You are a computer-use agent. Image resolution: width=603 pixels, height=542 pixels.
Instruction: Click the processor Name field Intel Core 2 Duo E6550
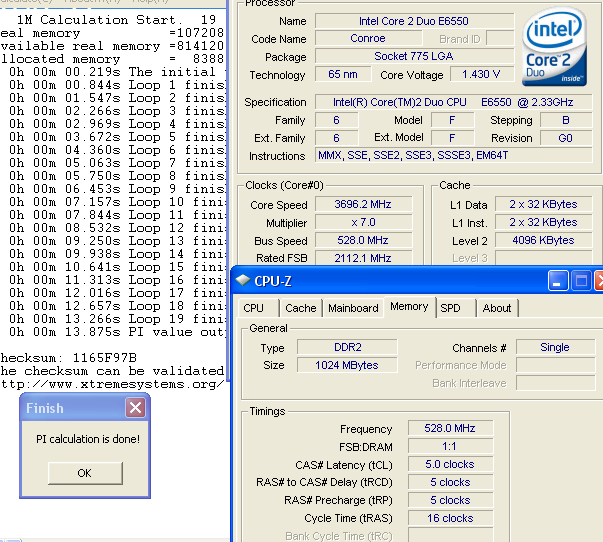tap(414, 21)
